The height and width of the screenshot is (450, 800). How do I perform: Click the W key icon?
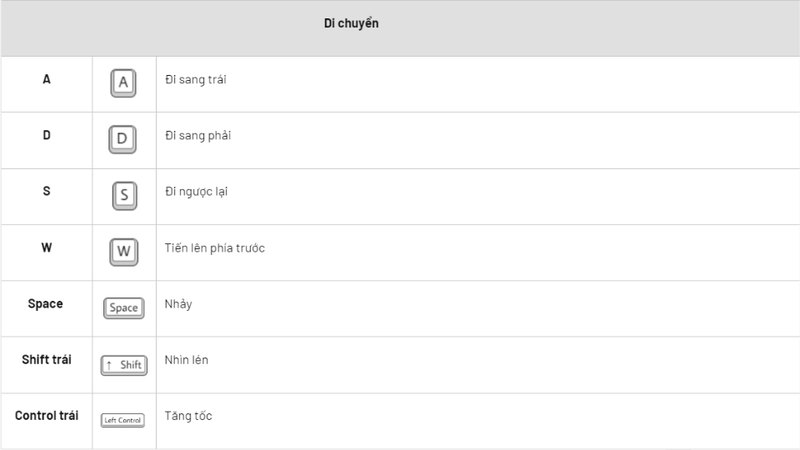pos(123,250)
